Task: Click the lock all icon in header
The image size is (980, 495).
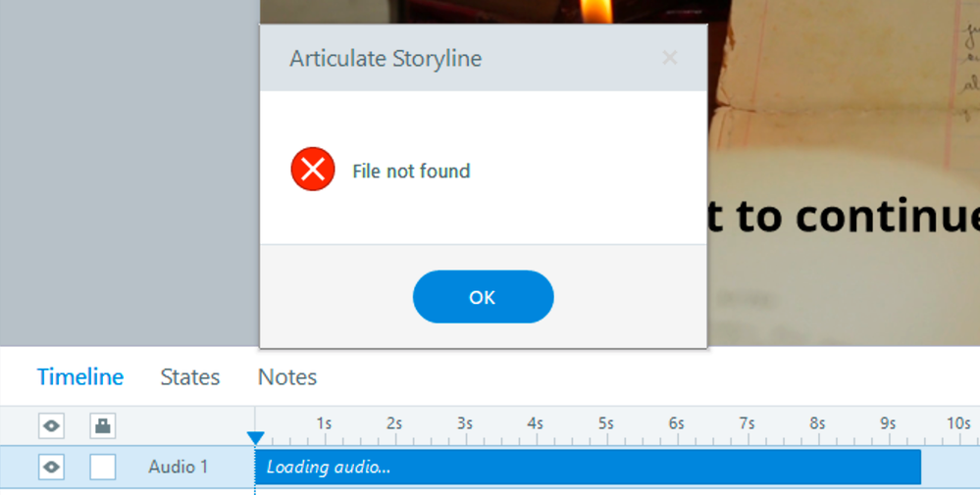Action: [x=103, y=425]
